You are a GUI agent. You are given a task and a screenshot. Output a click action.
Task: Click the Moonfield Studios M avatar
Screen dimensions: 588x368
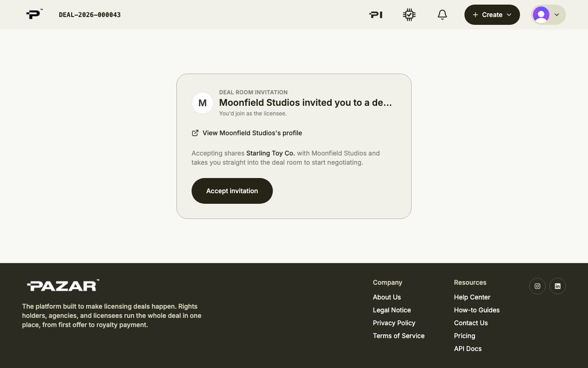pos(203,103)
